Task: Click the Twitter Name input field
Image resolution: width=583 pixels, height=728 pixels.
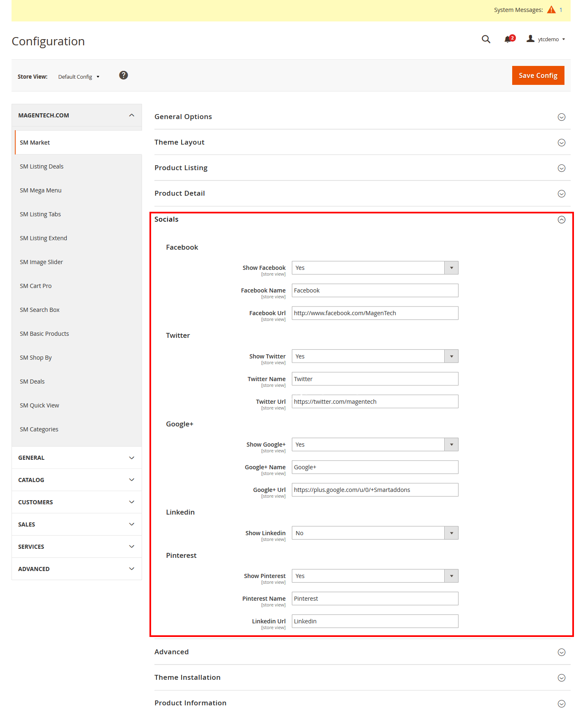Action: pos(375,379)
